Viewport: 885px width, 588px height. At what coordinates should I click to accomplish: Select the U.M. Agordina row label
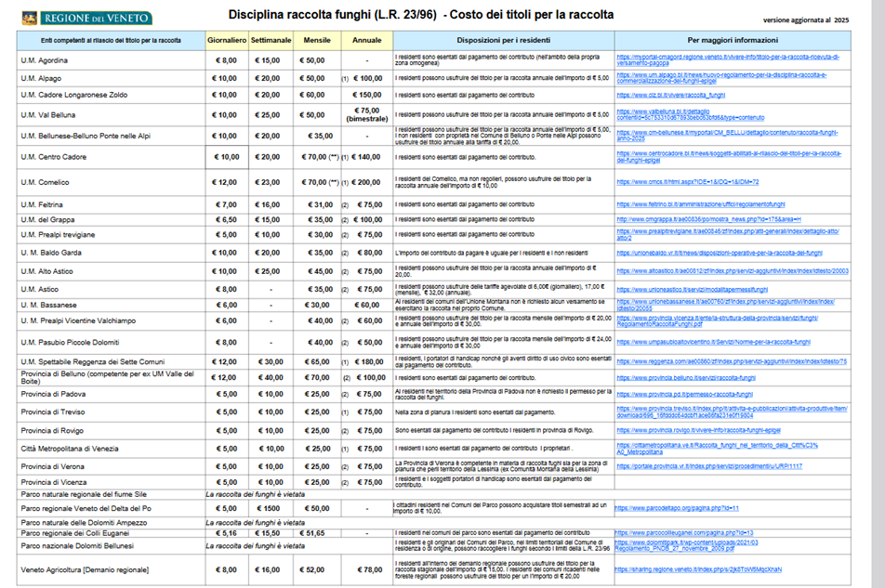(x=46, y=59)
